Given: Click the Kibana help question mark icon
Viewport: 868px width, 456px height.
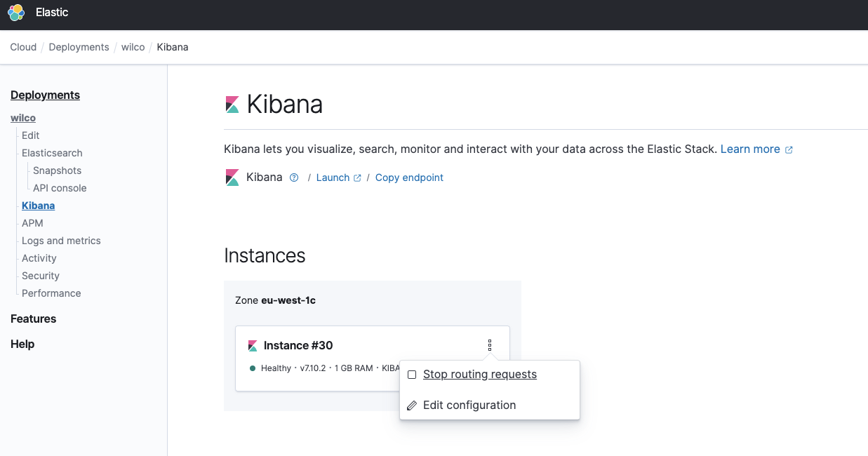Looking at the screenshot, I should click(295, 178).
